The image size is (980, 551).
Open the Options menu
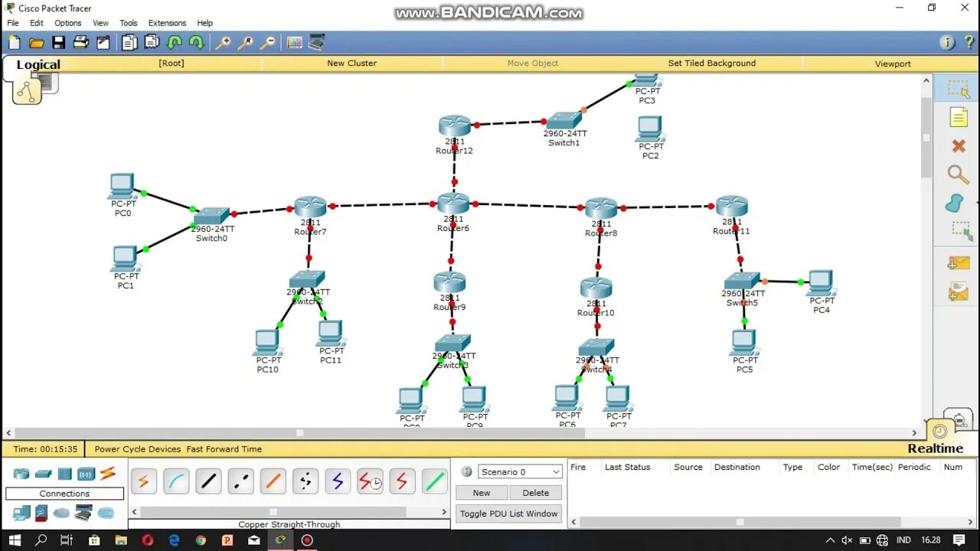click(67, 23)
